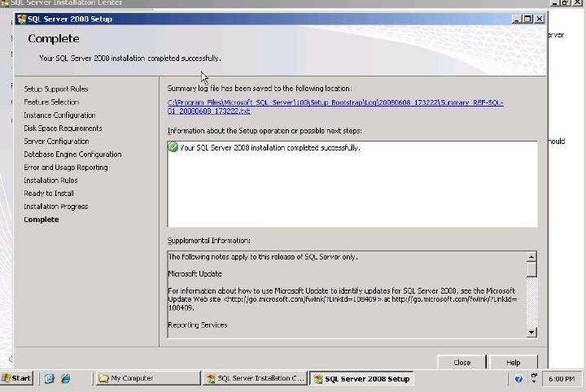Select the Database Engine Configuration step

pos(72,155)
